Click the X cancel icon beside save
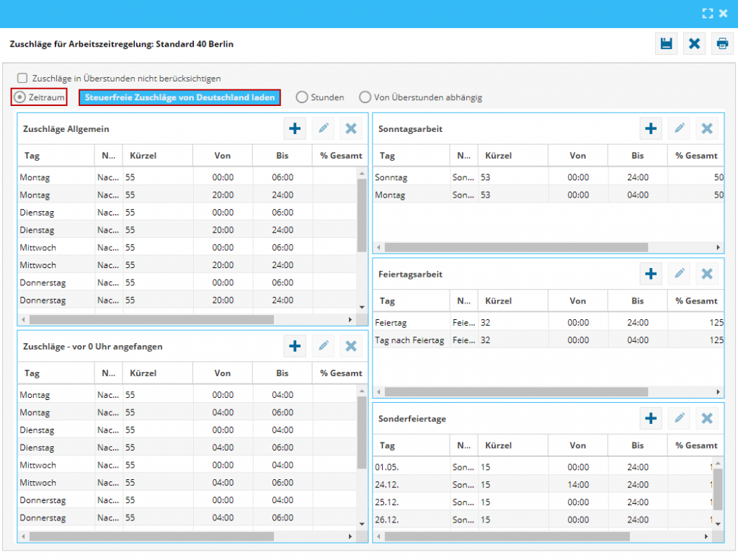Image resolution: width=738 pixels, height=560 pixels. (x=694, y=44)
